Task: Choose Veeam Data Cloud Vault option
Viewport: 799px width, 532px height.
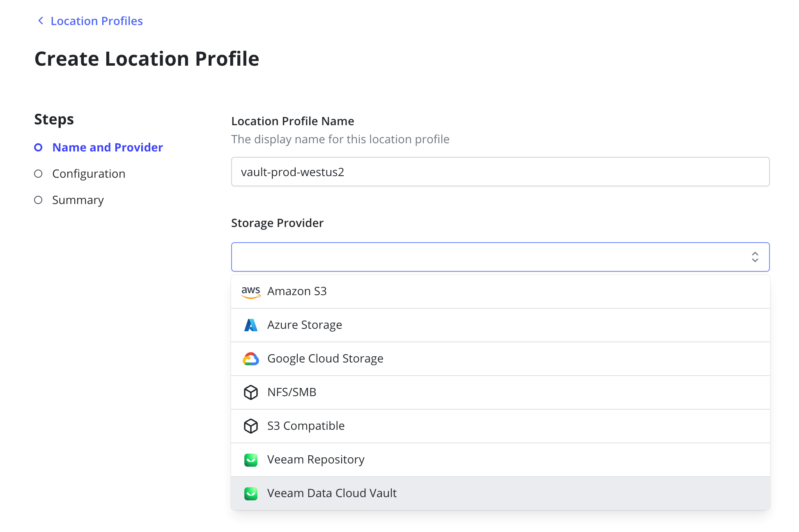Action: coord(332,493)
